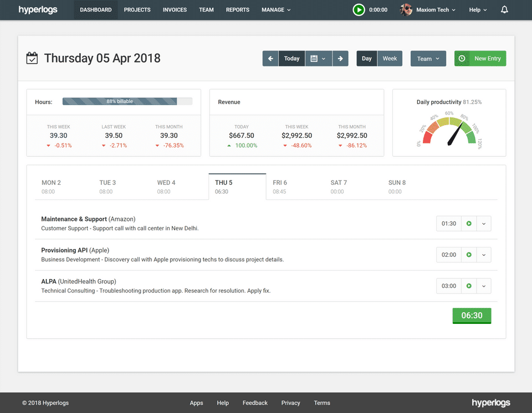532x413 pixels.
Task: Expand options for Provisioning API entry
Action: 484,255
